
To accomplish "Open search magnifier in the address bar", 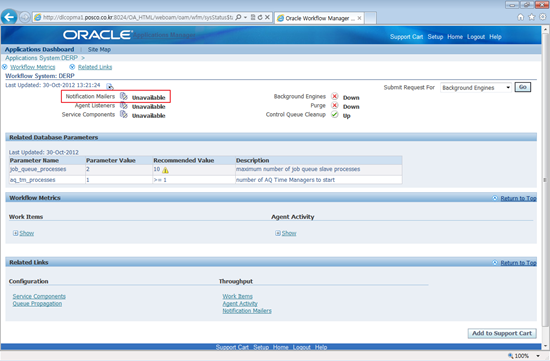I will [x=239, y=17].
